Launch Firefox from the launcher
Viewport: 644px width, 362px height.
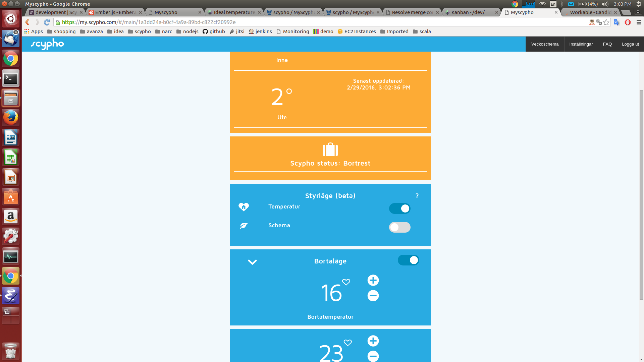point(11,118)
